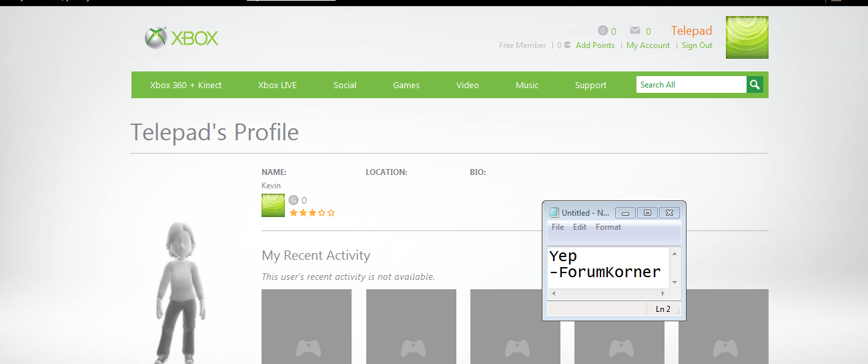
Task: Open the Gamerscore G icon in the header
Action: point(603,31)
